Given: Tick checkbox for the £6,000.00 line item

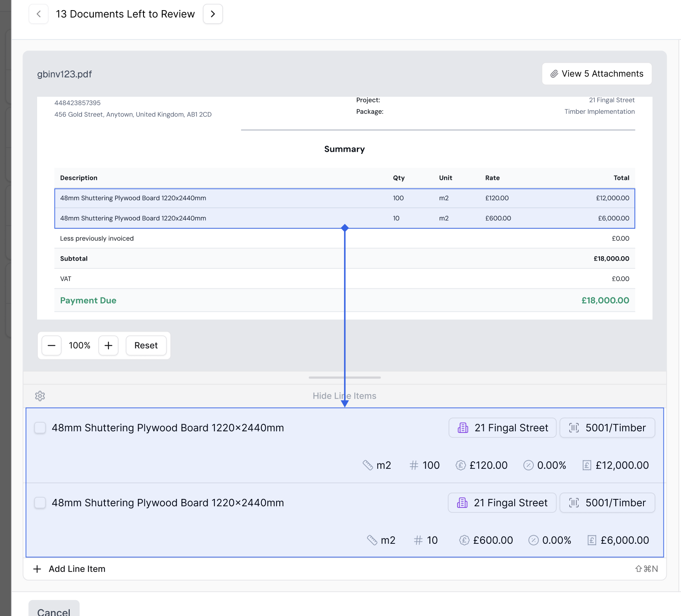Looking at the screenshot, I should [x=40, y=503].
